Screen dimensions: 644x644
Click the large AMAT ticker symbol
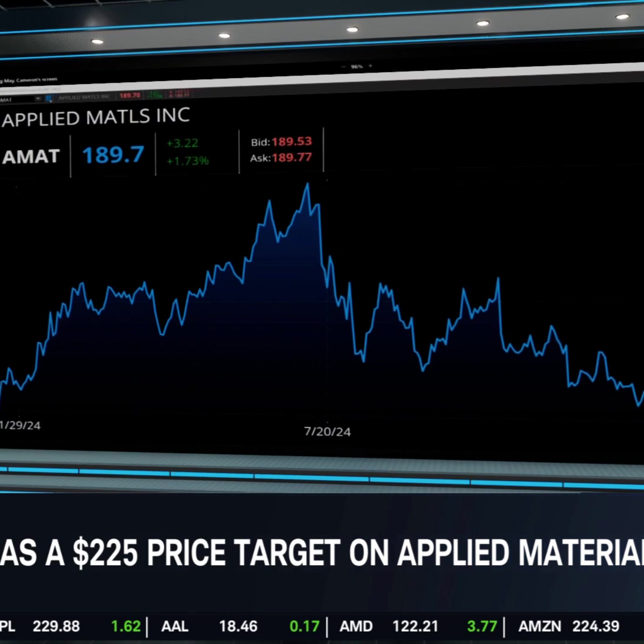(31, 157)
